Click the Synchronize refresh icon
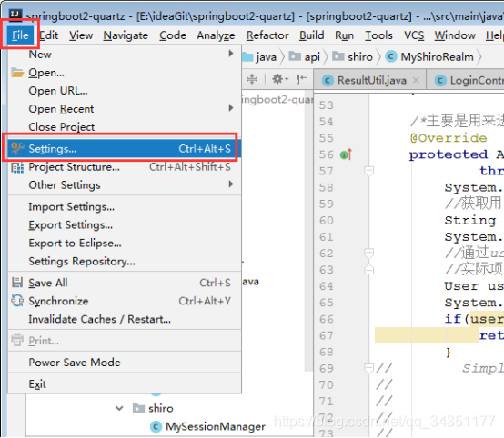504x438 pixels. [17, 301]
